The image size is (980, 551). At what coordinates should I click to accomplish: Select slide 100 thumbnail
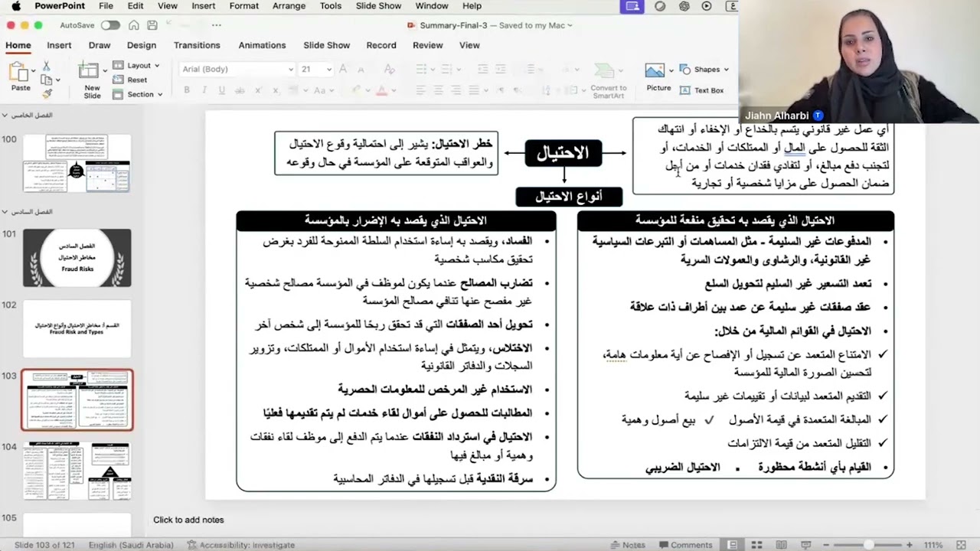coord(77,164)
